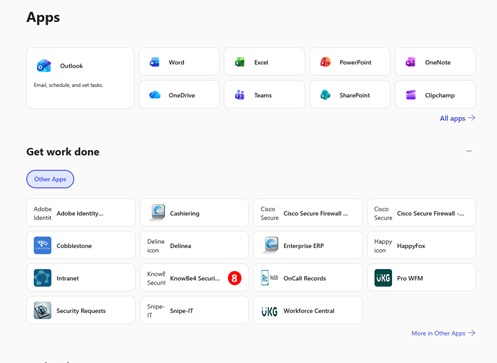This screenshot has width=497, height=363.
Task: Click the 'Security Requests' label
Action: click(81, 311)
